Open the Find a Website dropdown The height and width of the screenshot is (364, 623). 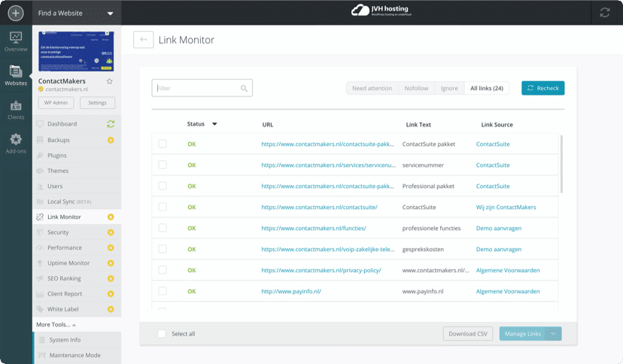click(77, 13)
